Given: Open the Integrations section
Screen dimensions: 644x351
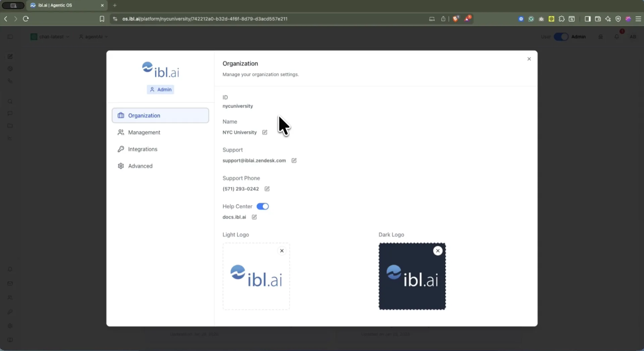Looking at the screenshot, I should (160, 149).
